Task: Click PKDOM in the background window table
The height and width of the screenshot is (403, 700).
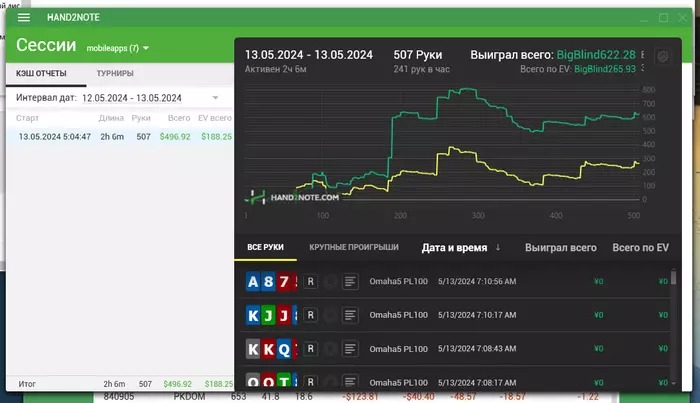Action: tap(189, 397)
